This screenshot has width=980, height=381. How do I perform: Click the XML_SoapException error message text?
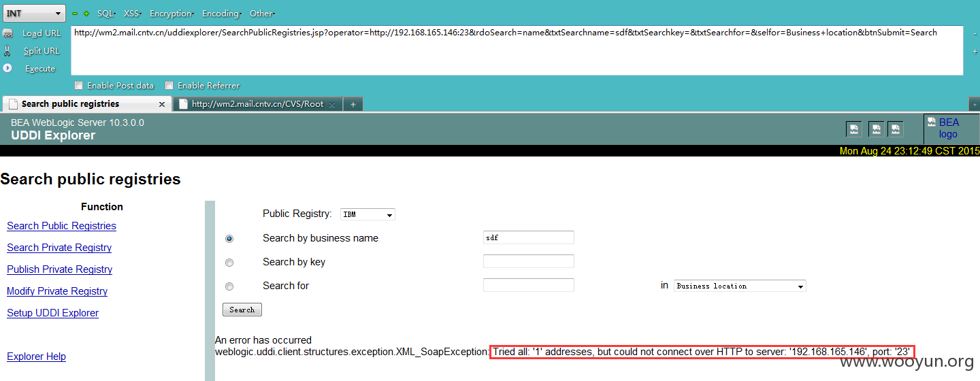(x=563, y=352)
